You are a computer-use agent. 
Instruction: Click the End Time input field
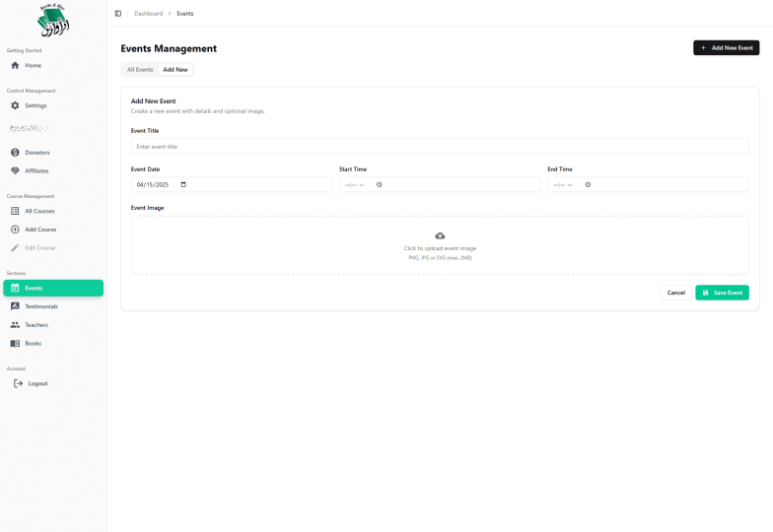point(649,185)
